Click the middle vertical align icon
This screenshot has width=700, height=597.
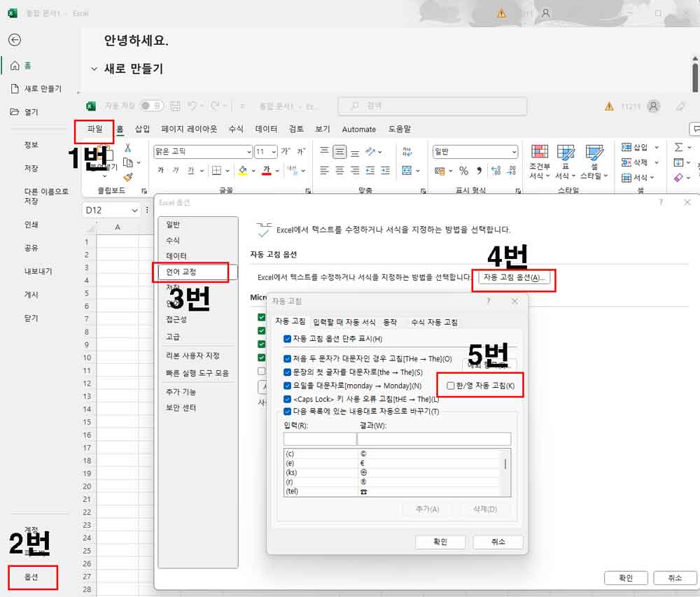[x=339, y=152]
